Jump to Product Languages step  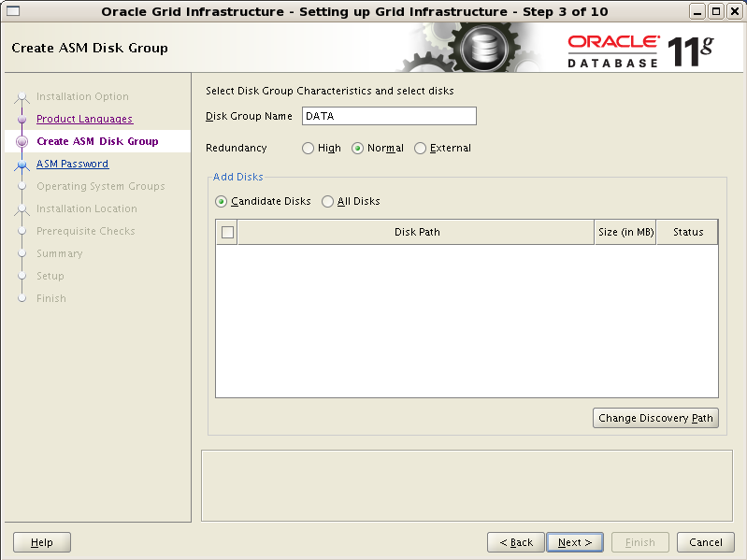pos(84,119)
